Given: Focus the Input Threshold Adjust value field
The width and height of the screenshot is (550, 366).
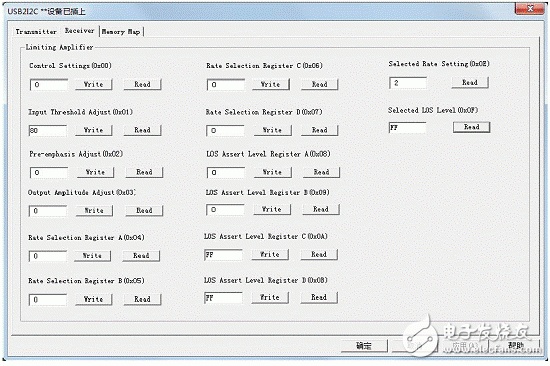Looking at the screenshot, I should point(48,131).
